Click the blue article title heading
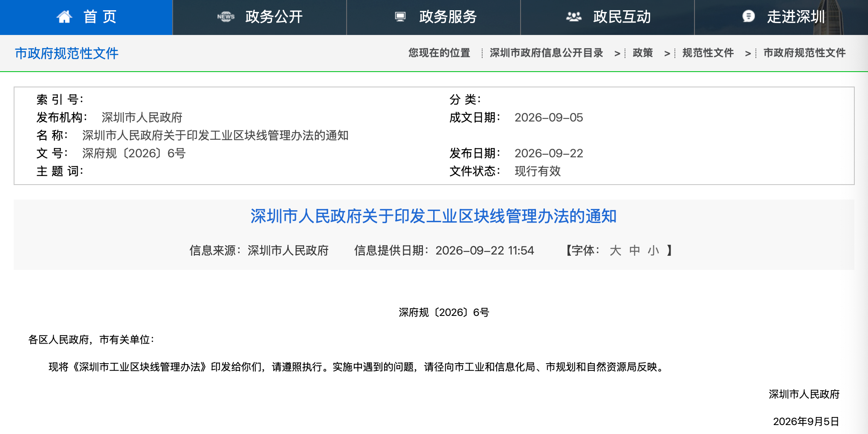The width and height of the screenshot is (868, 434). point(434,216)
